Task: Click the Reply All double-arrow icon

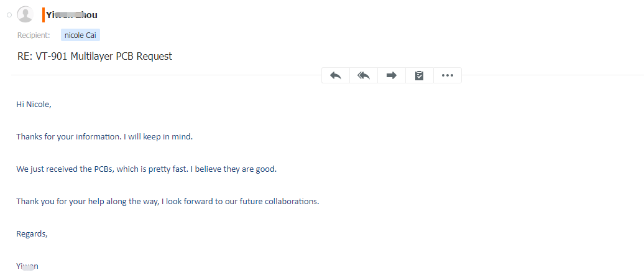Action: tap(364, 75)
